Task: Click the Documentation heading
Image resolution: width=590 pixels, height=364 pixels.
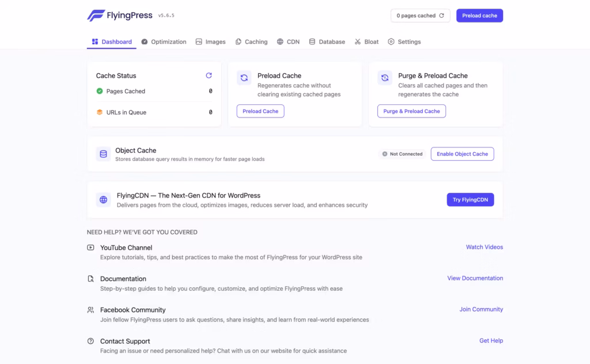Action: [x=123, y=279]
